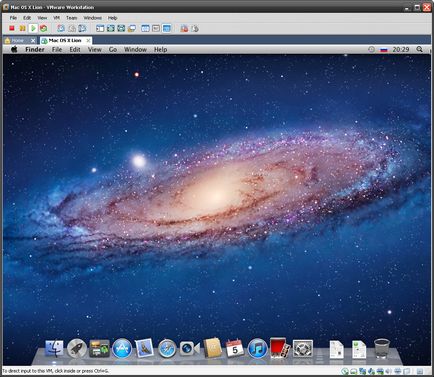Screen dimensions: 434x377
Task: Open iCal calendar showing 5
Action: [x=235, y=348]
